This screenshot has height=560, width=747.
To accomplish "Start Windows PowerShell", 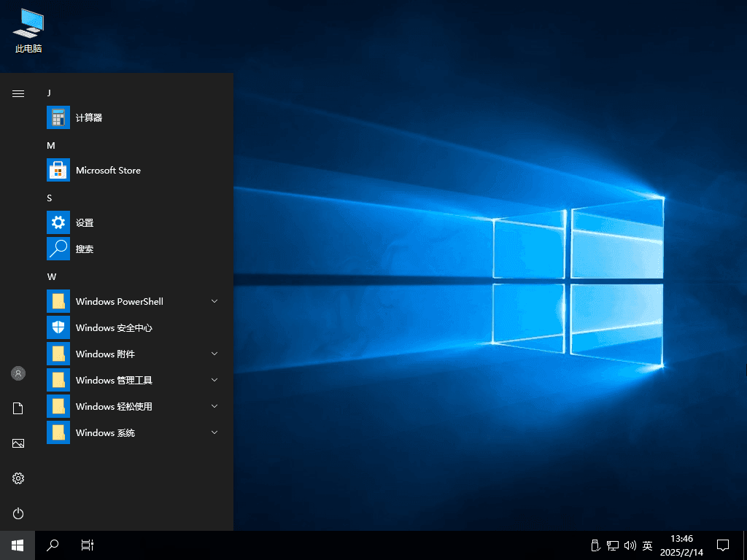I will point(119,301).
